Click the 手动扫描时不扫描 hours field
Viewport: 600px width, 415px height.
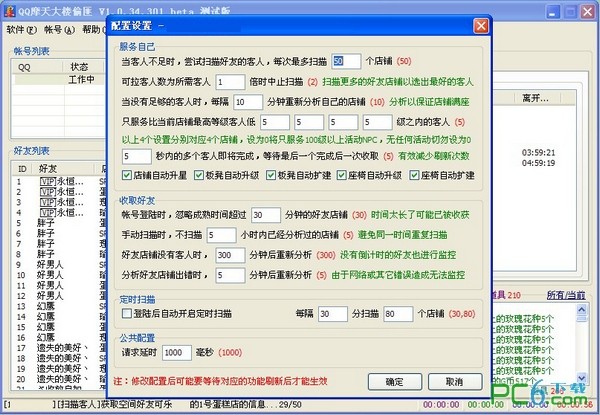(222, 235)
